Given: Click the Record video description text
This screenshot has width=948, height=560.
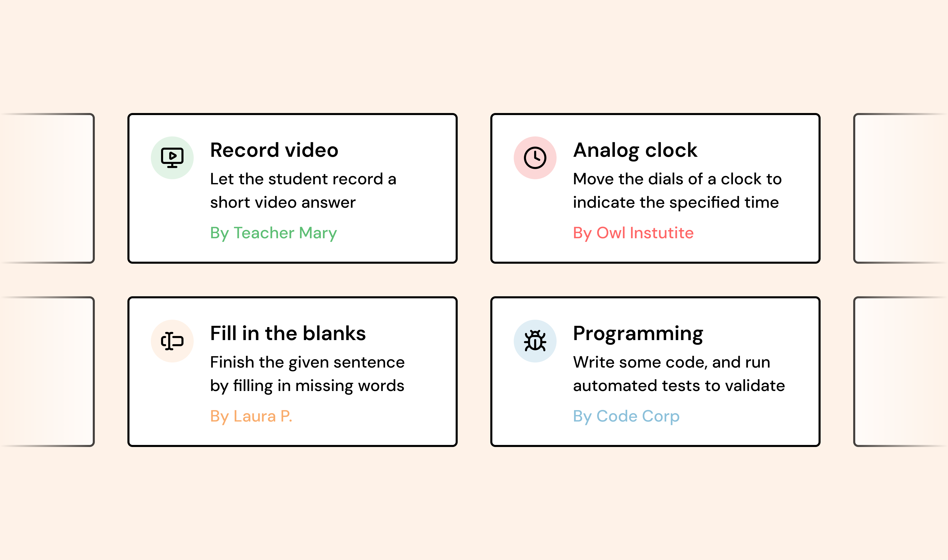Looking at the screenshot, I should pyautogui.click(x=303, y=191).
